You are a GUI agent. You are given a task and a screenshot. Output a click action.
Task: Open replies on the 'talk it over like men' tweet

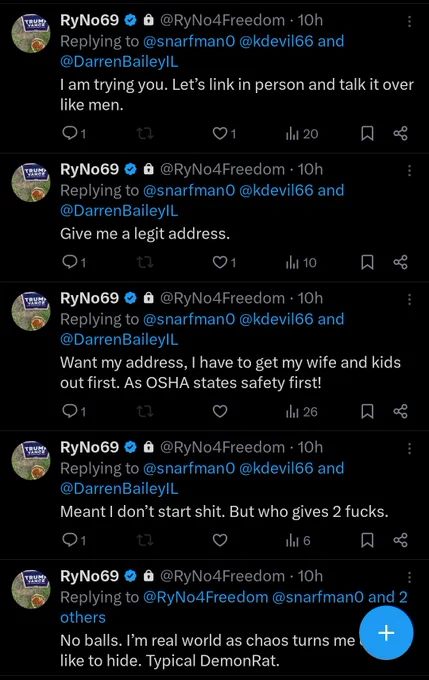pyautogui.click(x=74, y=133)
